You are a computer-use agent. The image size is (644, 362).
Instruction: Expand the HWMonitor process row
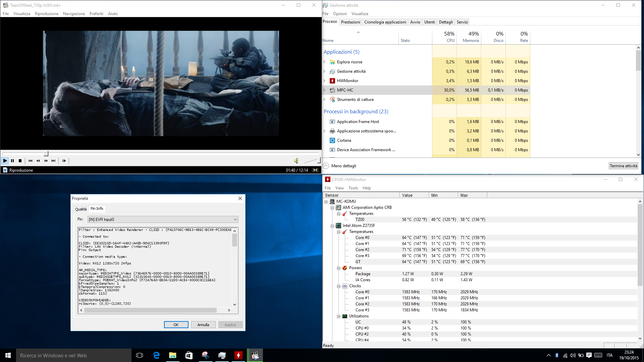click(x=324, y=81)
